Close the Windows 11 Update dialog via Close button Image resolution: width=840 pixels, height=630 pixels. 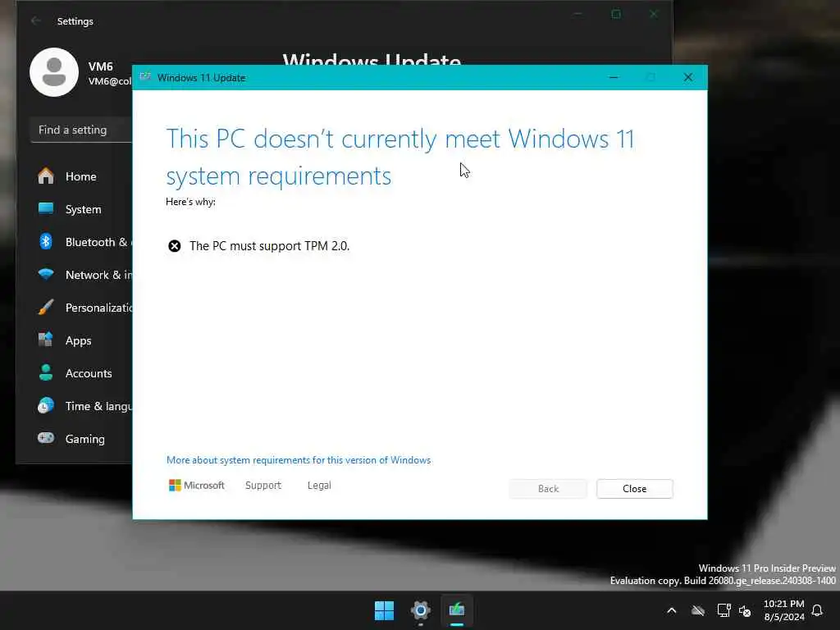click(634, 489)
